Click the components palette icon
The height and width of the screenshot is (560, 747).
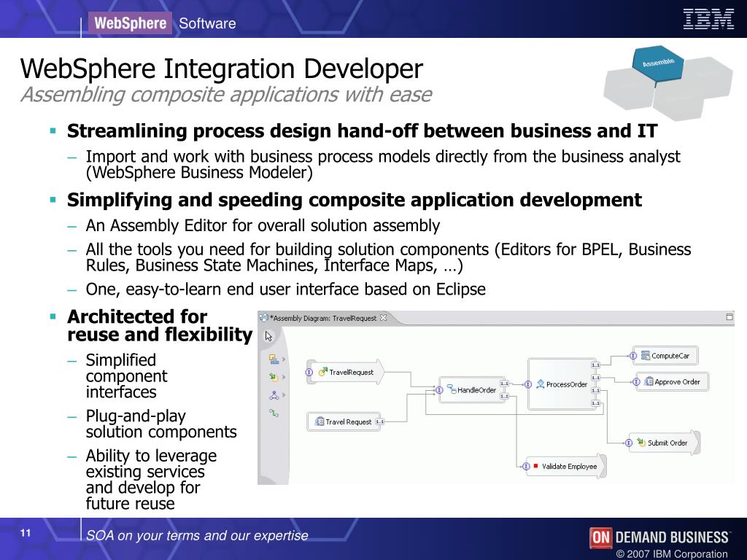pos(273,359)
